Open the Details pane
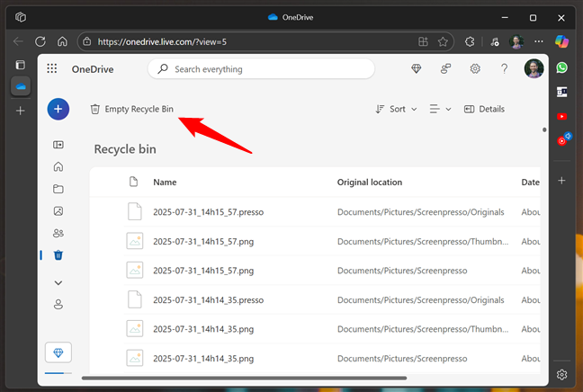 click(484, 109)
